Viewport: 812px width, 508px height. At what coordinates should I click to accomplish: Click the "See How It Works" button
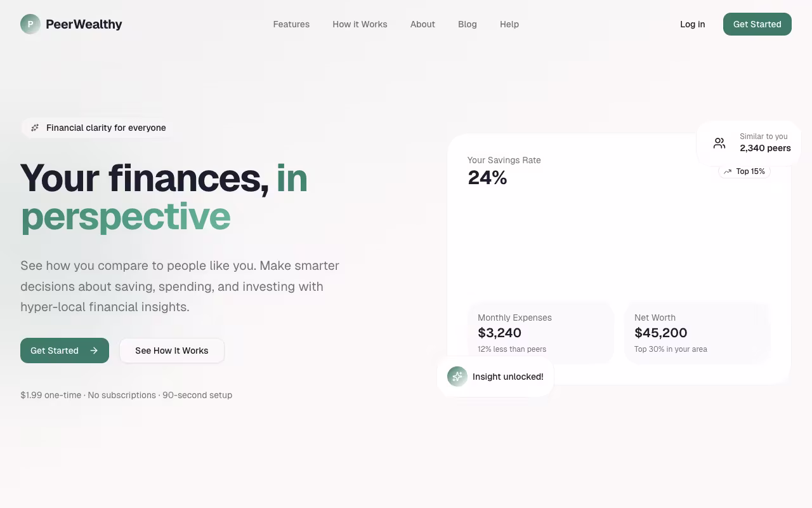click(171, 350)
